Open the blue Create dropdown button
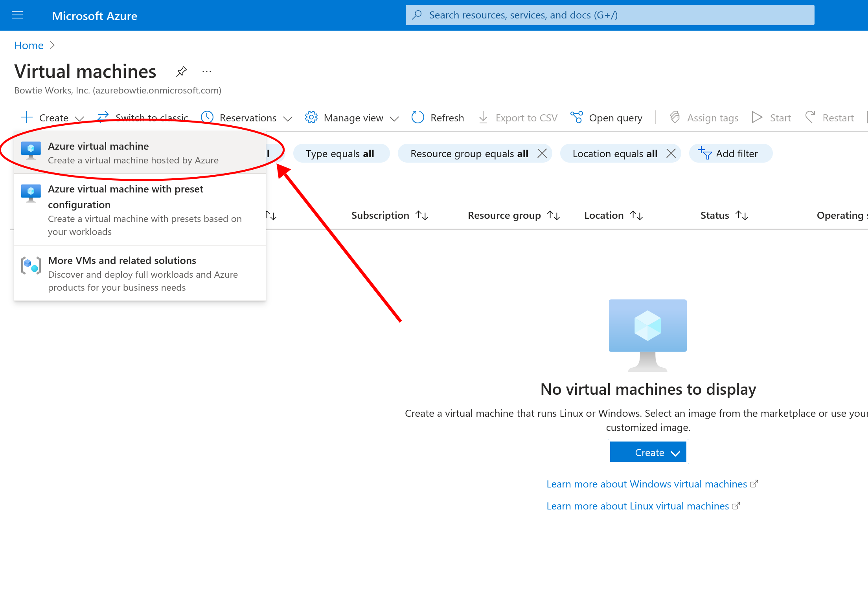Image resolution: width=868 pixels, height=590 pixels. (648, 452)
